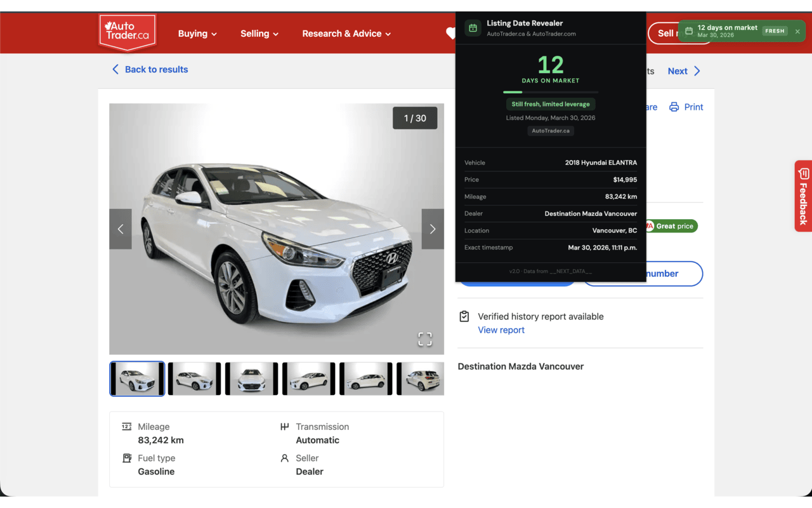The height and width of the screenshot is (508, 812).
Task: Click Listed Monday, March 30, 2026 text
Action: point(551,118)
